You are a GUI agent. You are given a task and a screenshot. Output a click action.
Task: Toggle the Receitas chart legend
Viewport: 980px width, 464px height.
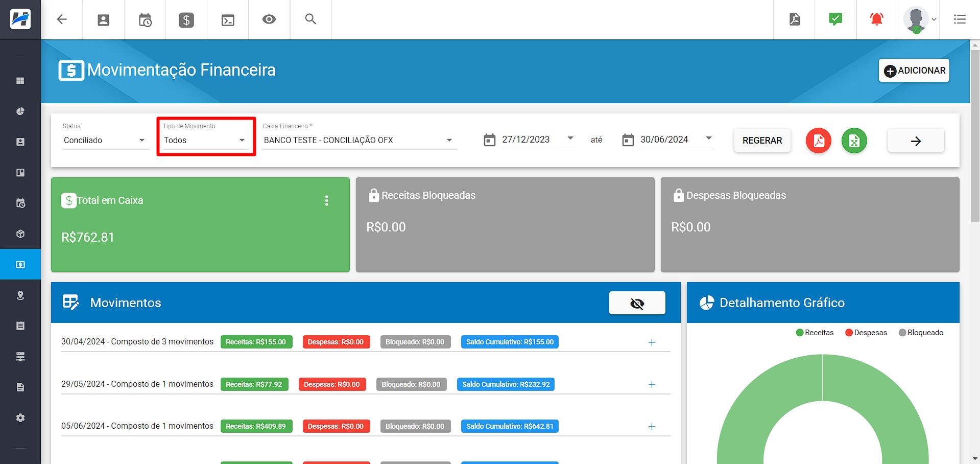(x=815, y=333)
